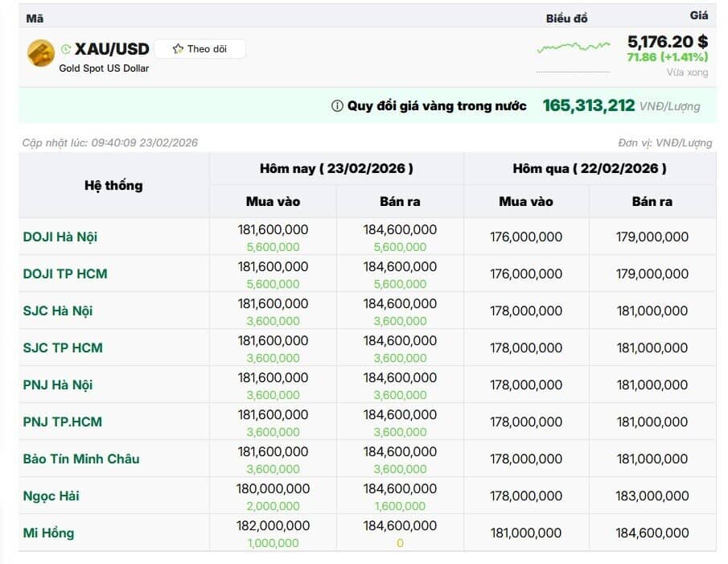This screenshot has width=728, height=564.
Task: Open DOJI Hà Nội gold price link
Action: (x=60, y=237)
